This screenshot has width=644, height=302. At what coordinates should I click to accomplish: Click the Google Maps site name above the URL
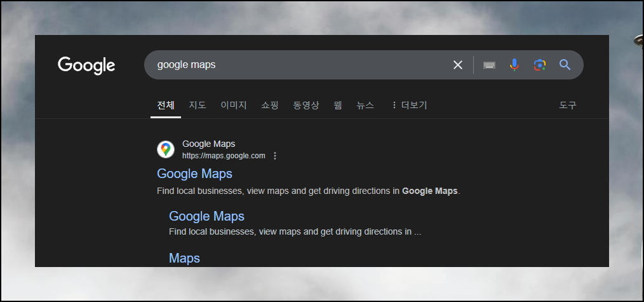209,144
